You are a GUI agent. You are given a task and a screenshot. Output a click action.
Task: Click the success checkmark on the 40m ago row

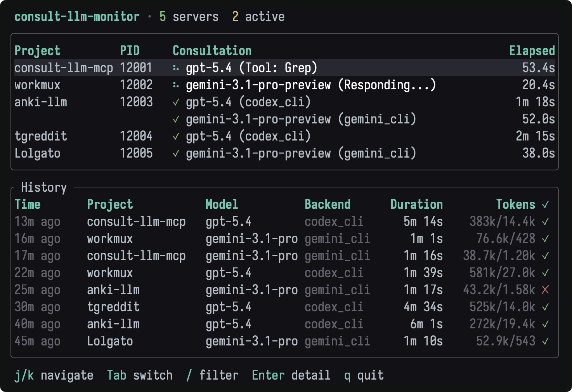[x=546, y=324]
